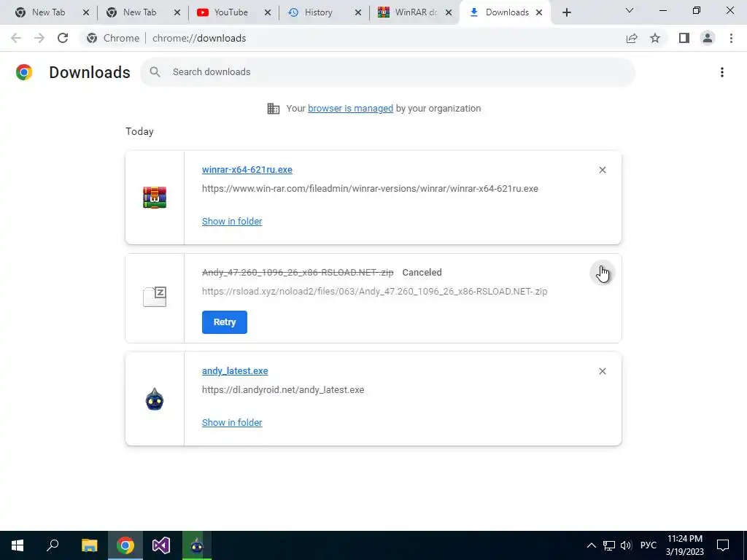747x560 pixels.
Task: Show winrar-x64-621ru.exe in folder
Action: [232, 222]
